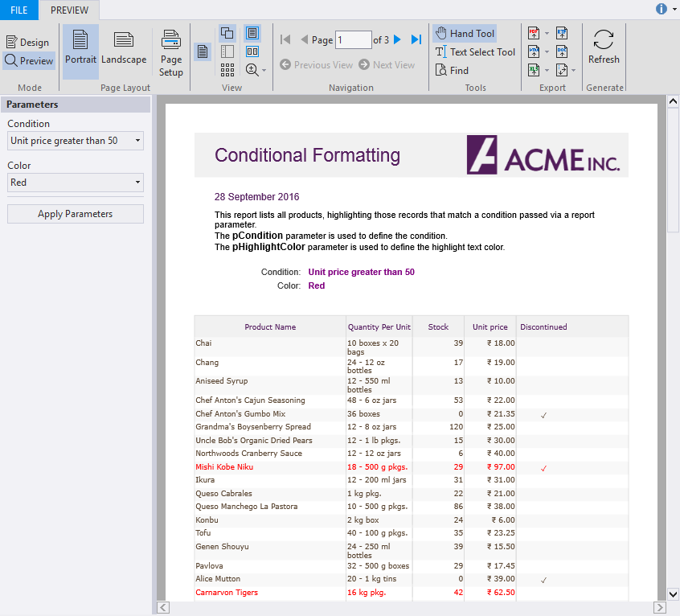The width and height of the screenshot is (680, 616).
Task: Open the Condition dropdown
Action: (76, 141)
